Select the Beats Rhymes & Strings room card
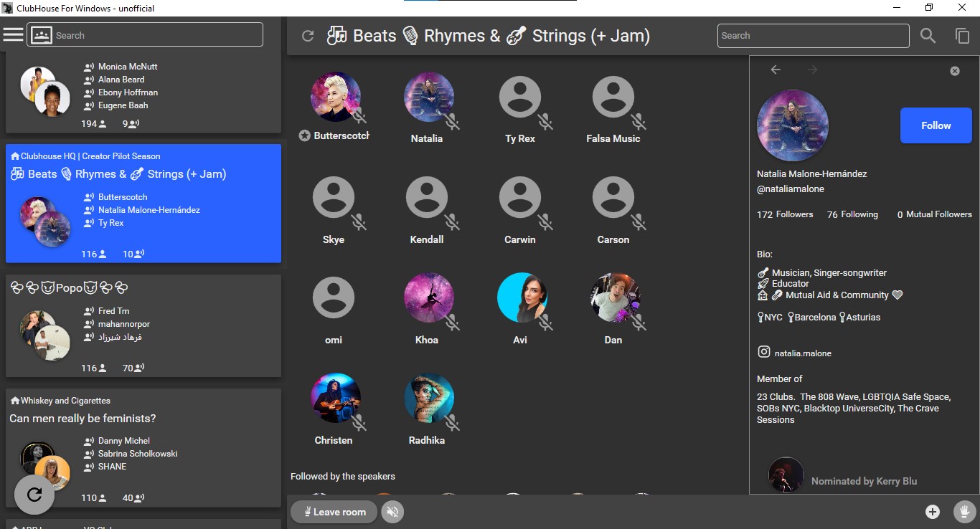 pos(143,204)
